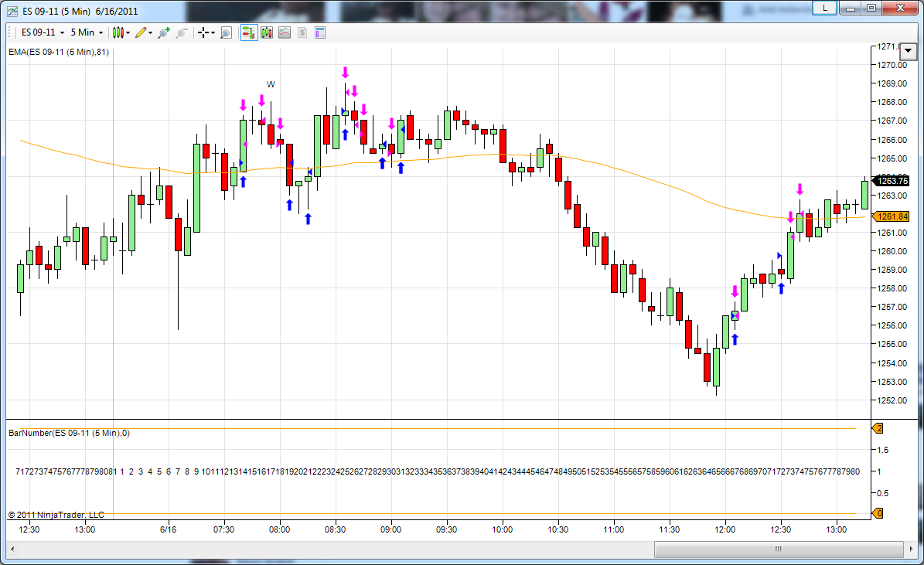Open the 5 Min interval dropdown
The height and width of the screenshot is (565, 924).
(x=87, y=32)
